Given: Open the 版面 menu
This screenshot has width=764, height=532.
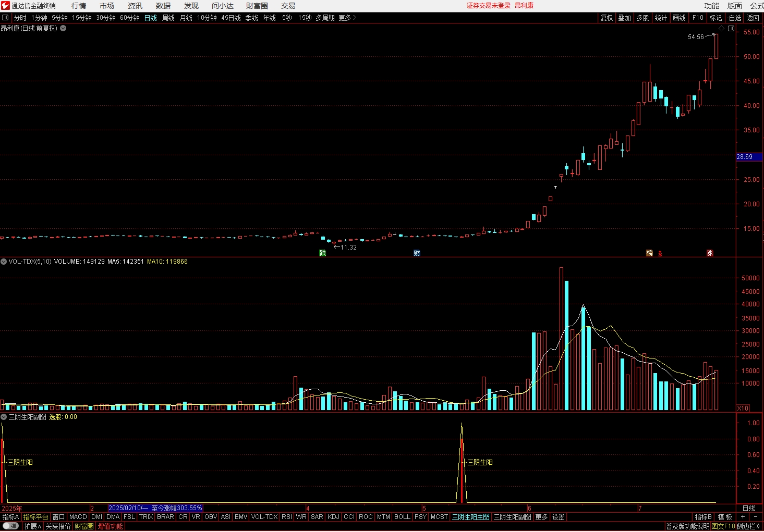Looking at the screenshot, I should [735, 6].
